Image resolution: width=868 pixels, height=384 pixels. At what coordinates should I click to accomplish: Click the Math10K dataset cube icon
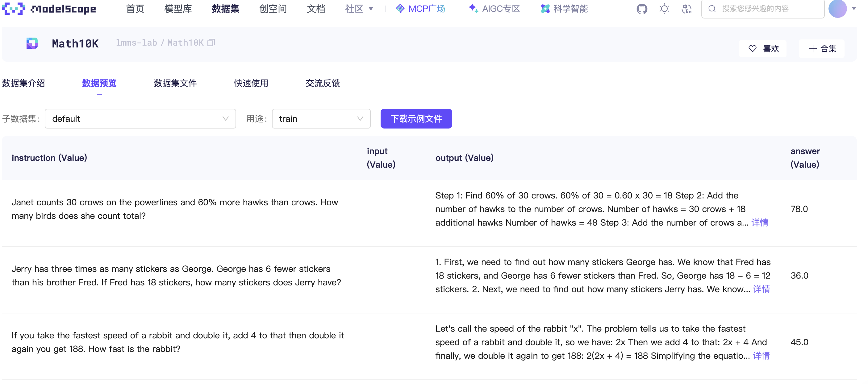click(32, 43)
